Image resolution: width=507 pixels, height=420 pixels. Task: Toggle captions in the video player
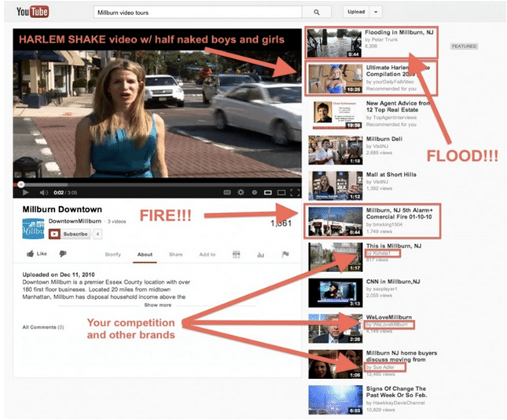227,192
